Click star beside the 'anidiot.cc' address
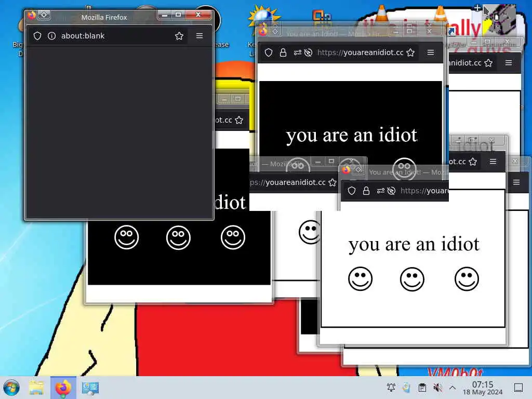532x399 pixels. [x=488, y=63]
